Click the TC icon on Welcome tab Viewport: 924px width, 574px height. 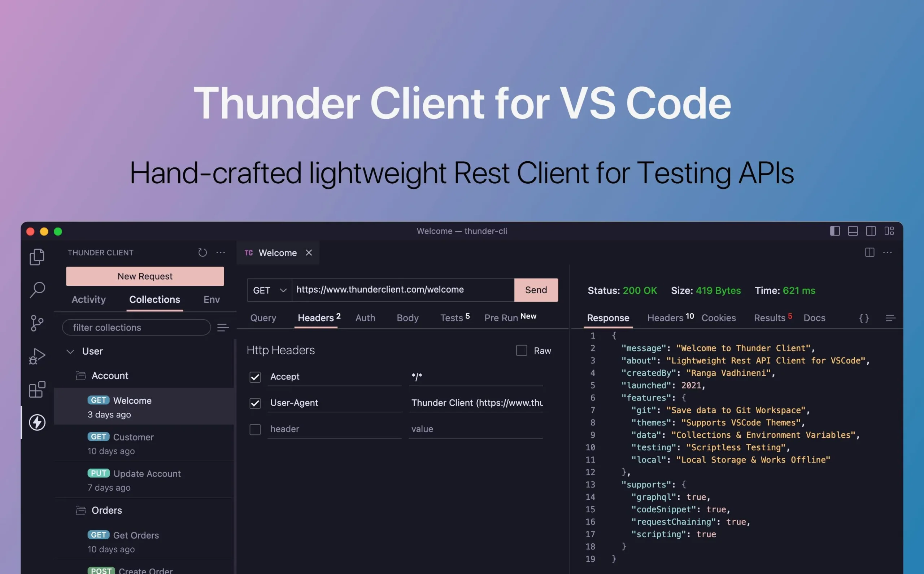[248, 253]
